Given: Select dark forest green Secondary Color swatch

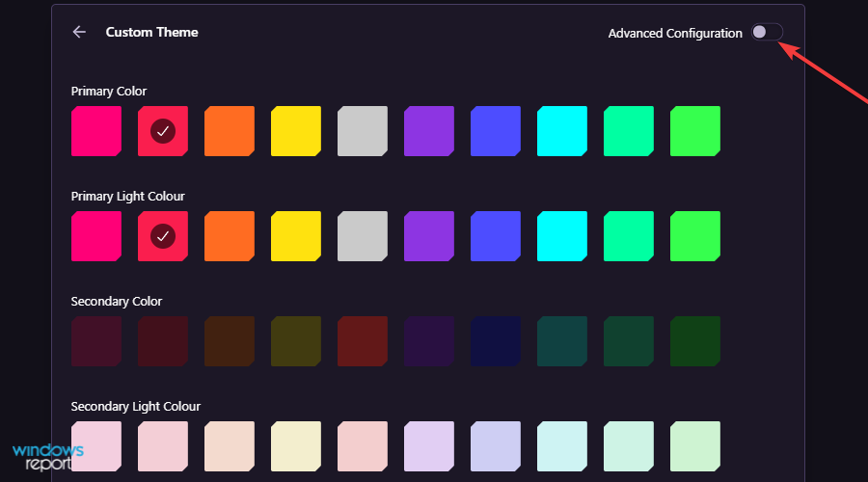Looking at the screenshot, I should coord(695,341).
